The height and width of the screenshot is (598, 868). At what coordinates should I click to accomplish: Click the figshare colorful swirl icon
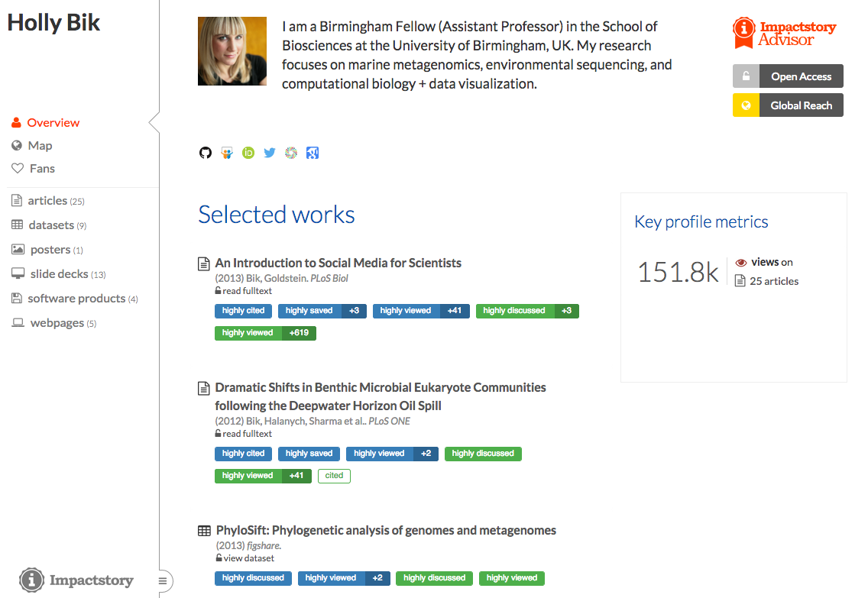291,153
